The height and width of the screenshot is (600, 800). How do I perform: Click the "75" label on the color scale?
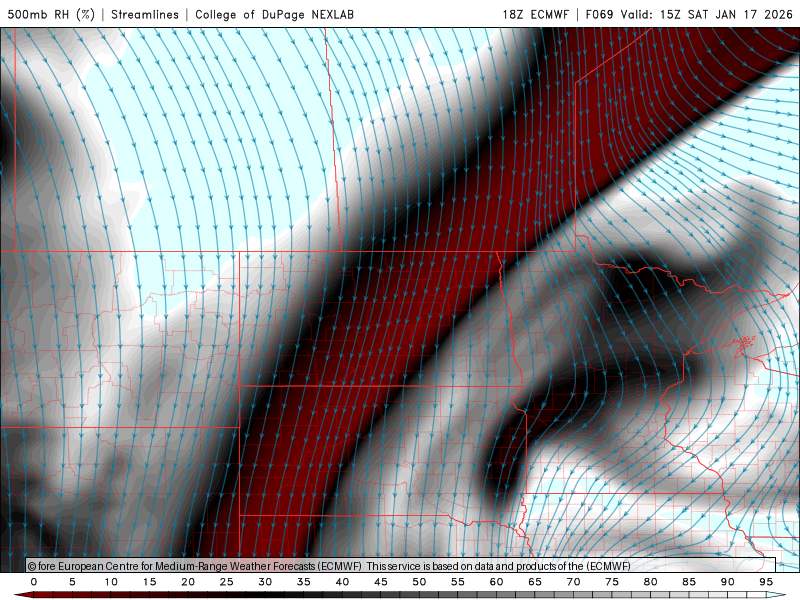click(x=612, y=582)
